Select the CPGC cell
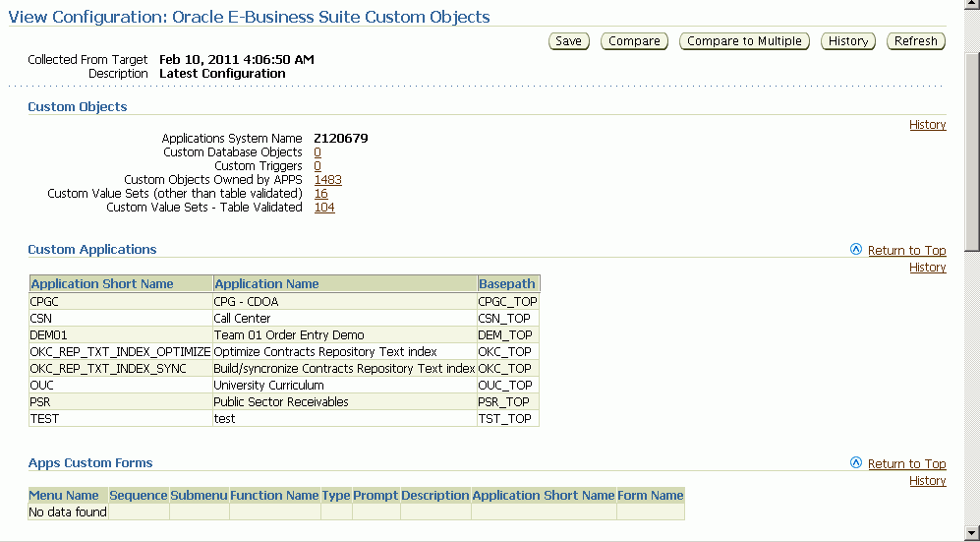The image size is (980, 542). tap(121, 301)
